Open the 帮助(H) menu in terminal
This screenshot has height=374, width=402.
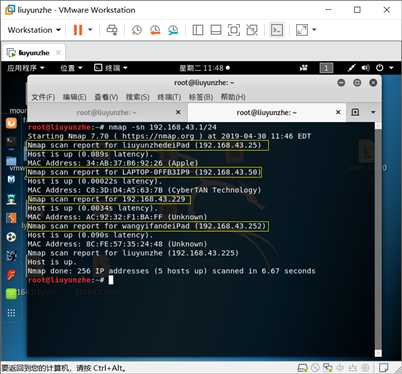(x=233, y=97)
